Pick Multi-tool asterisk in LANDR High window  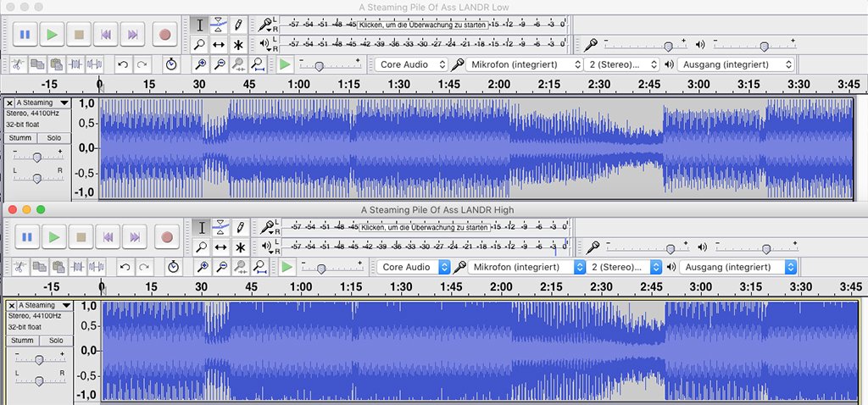pyautogui.click(x=241, y=247)
